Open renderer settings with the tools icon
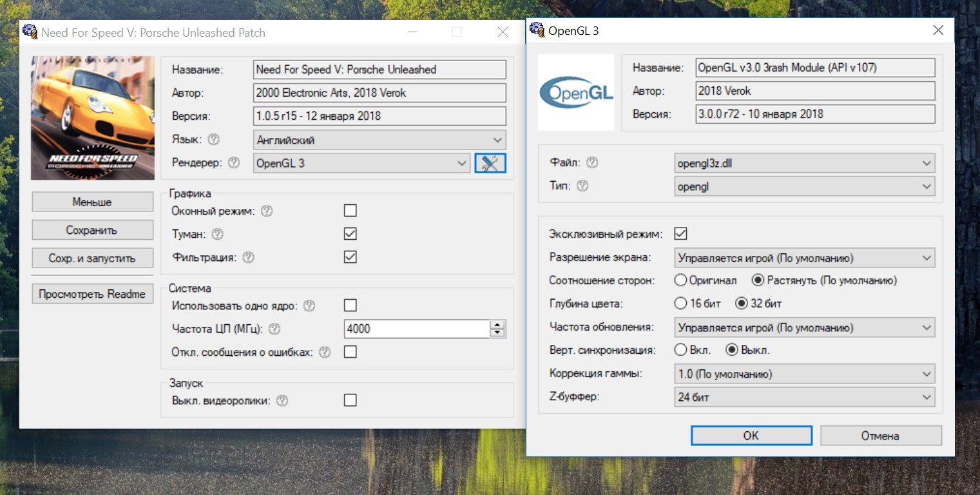The height and width of the screenshot is (495, 980). (490, 163)
